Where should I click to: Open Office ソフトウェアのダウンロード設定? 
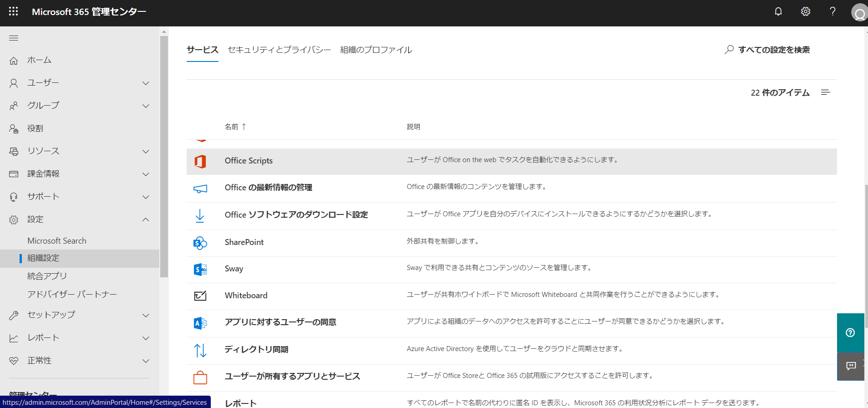pyautogui.click(x=296, y=214)
